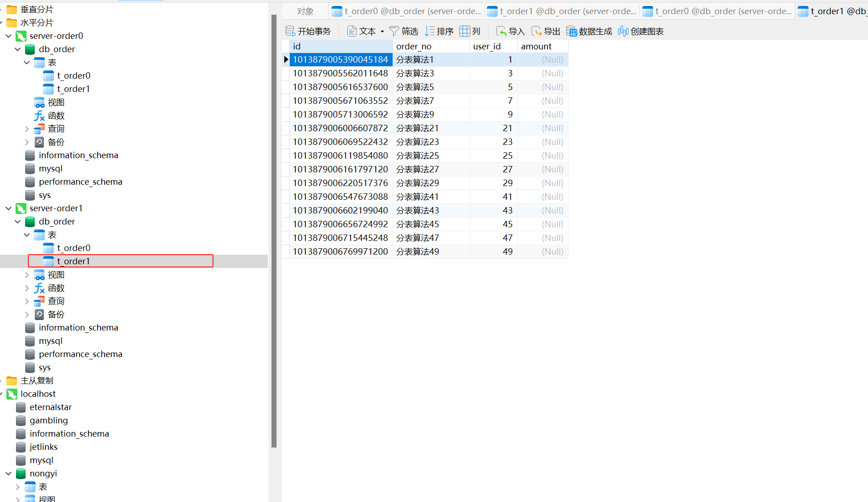Click the row indicator arrow for first row
The width and height of the screenshot is (868, 502).
(286, 59)
